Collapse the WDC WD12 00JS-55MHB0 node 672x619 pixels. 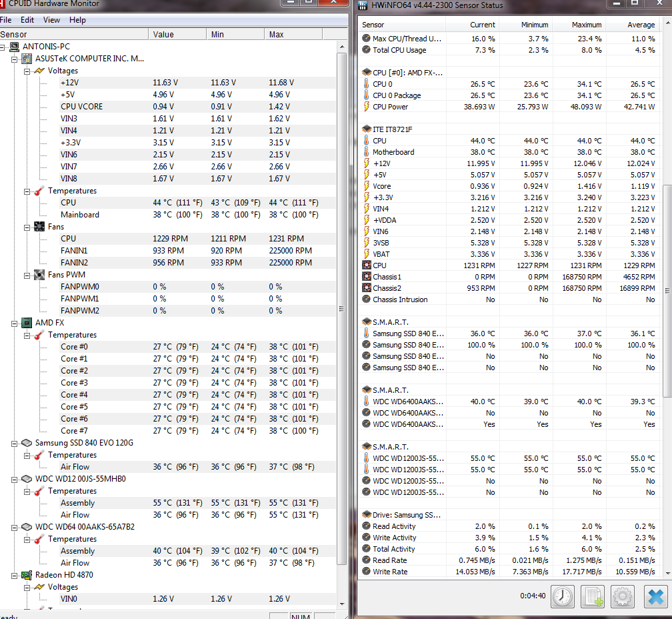click(x=15, y=479)
